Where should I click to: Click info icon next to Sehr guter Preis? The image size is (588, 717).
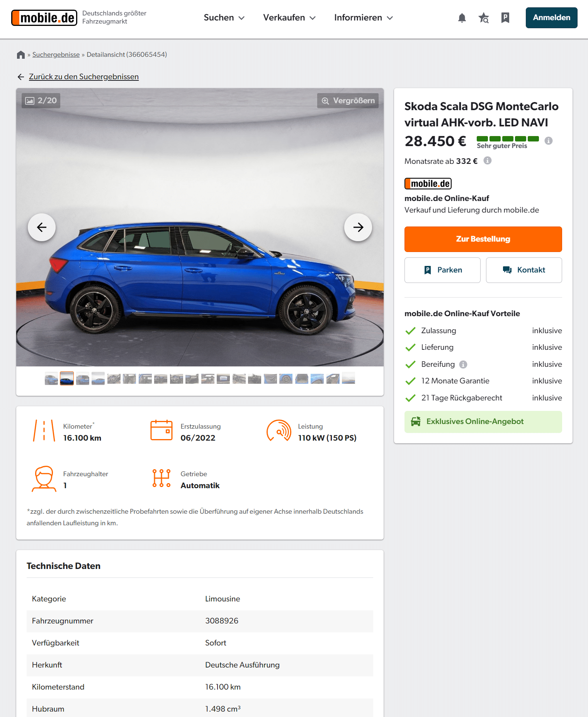548,141
